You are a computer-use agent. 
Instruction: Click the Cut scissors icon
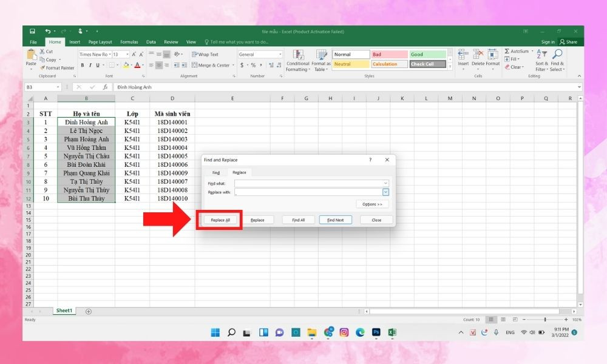click(x=42, y=52)
